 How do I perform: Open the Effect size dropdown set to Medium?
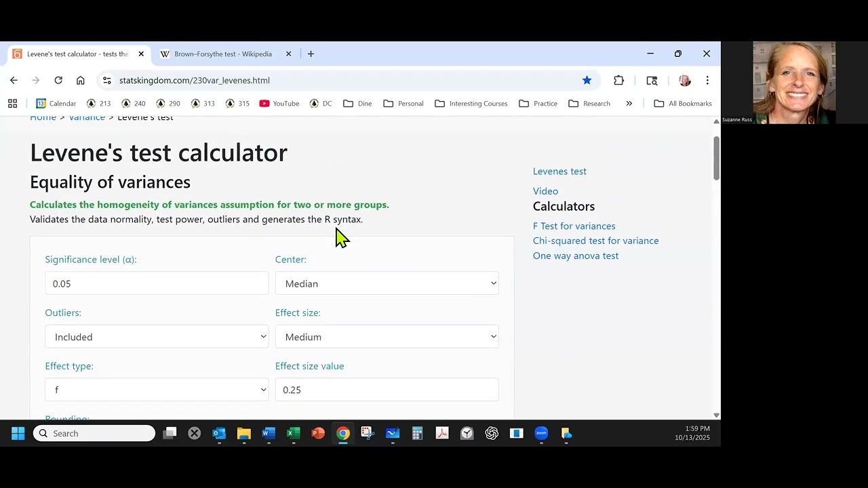[x=387, y=337]
